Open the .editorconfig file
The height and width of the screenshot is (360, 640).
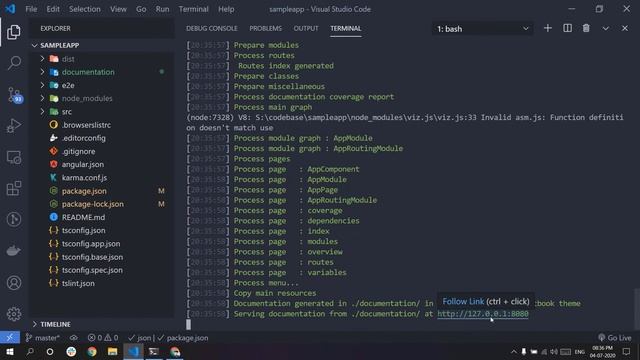(x=83, y=138)
